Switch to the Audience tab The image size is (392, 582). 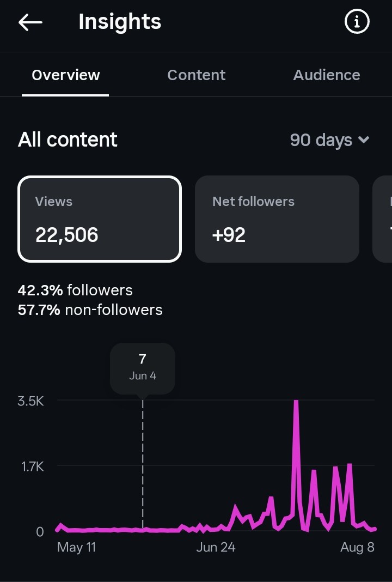pyautogui.click(x=326, y=75)
